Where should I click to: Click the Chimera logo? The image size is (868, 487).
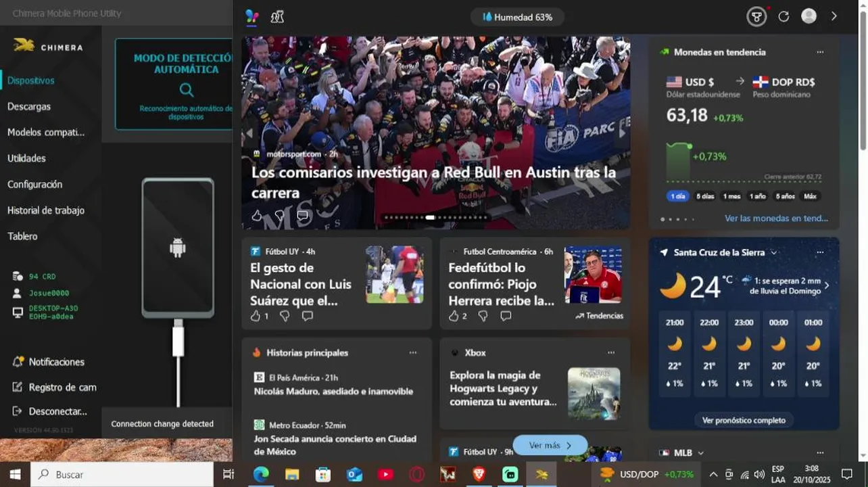47,46
